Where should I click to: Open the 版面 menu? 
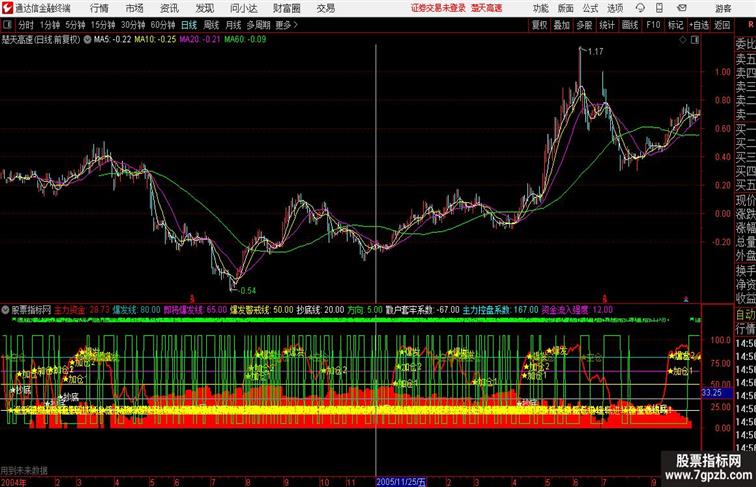[566, 8]
